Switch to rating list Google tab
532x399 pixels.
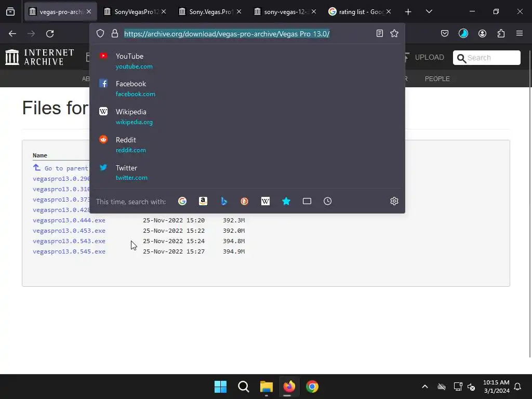click(360, 12)
